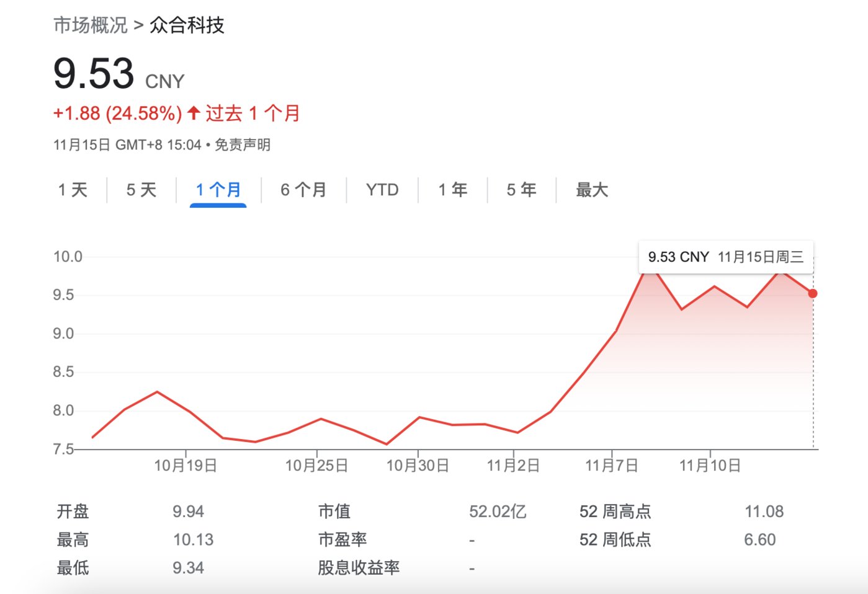Select the 5天 time range tab

(141, 190)
